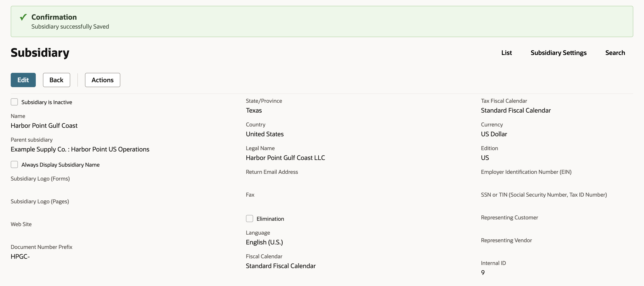Toggle the Subsidiary is Inactive checkbox

[x=14, y=102]
